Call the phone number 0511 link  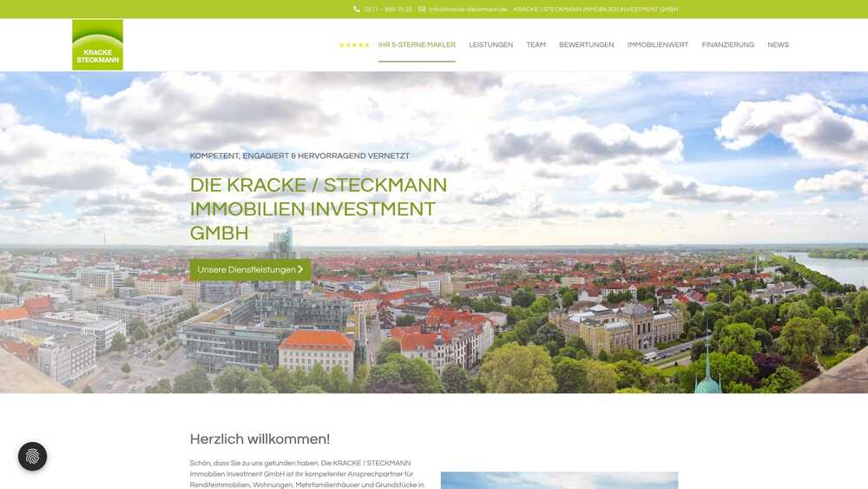click(388, 10)
